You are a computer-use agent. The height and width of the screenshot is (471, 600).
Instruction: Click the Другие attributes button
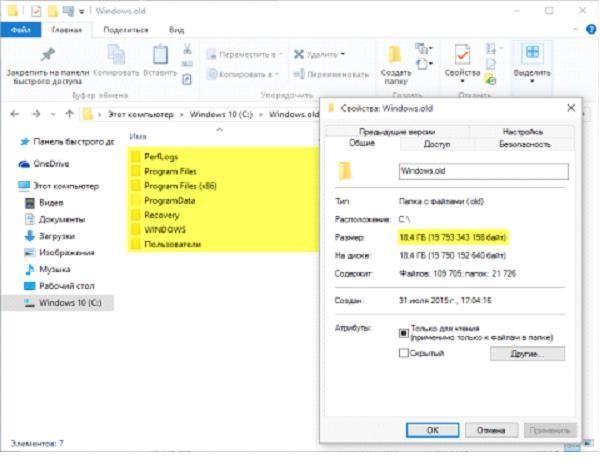(527, 354)
